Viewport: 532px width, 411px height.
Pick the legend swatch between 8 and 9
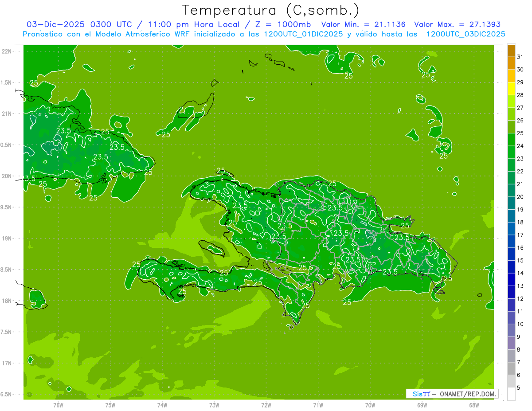click(511, 343)
